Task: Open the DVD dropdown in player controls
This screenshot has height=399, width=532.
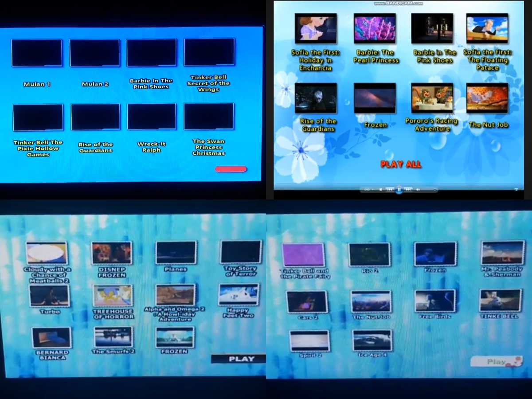Action: tap(368, 190)
